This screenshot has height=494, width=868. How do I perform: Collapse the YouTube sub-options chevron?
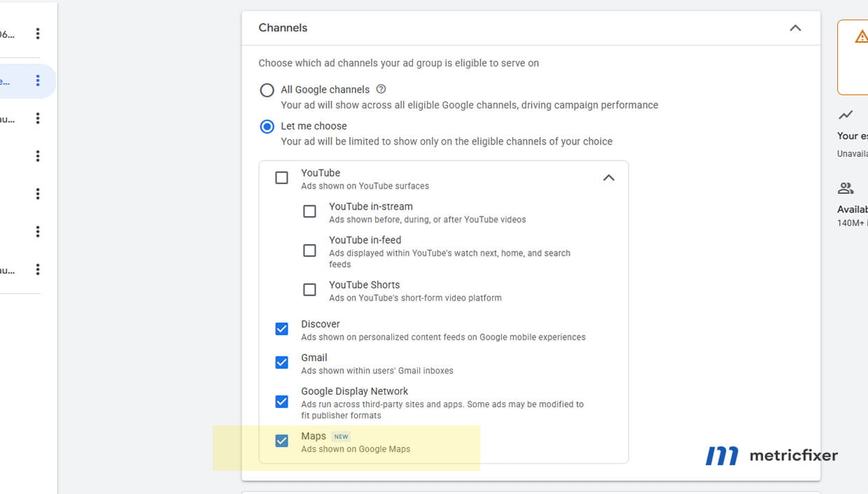click(609, 178)
